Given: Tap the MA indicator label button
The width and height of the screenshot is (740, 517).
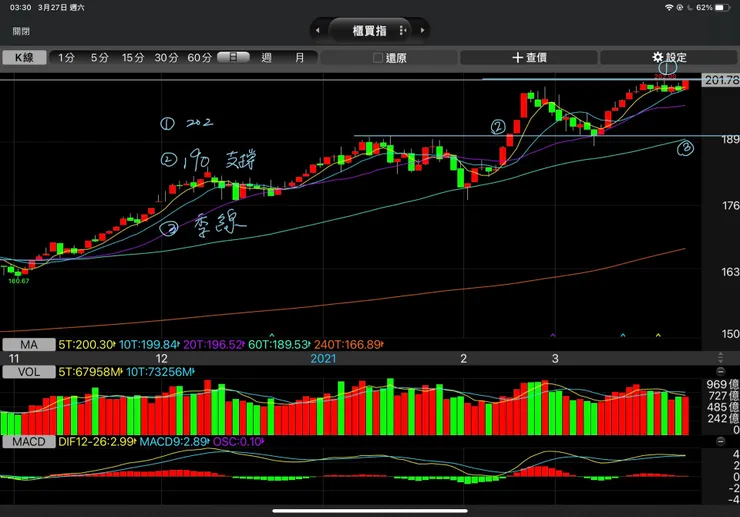Looking at the screenshot, I should [29, 345].
